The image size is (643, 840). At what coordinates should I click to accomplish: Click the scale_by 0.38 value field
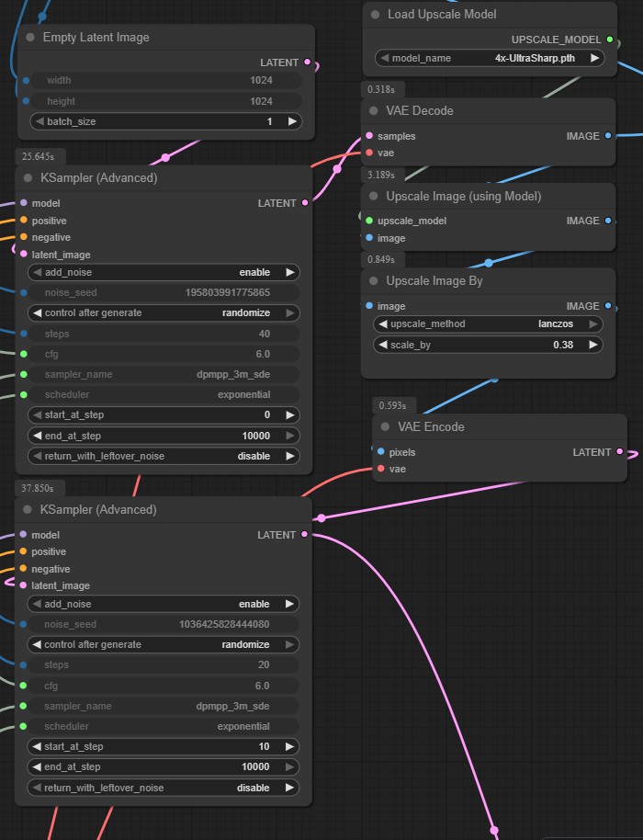pyautogui.click(x=488, y=345)
